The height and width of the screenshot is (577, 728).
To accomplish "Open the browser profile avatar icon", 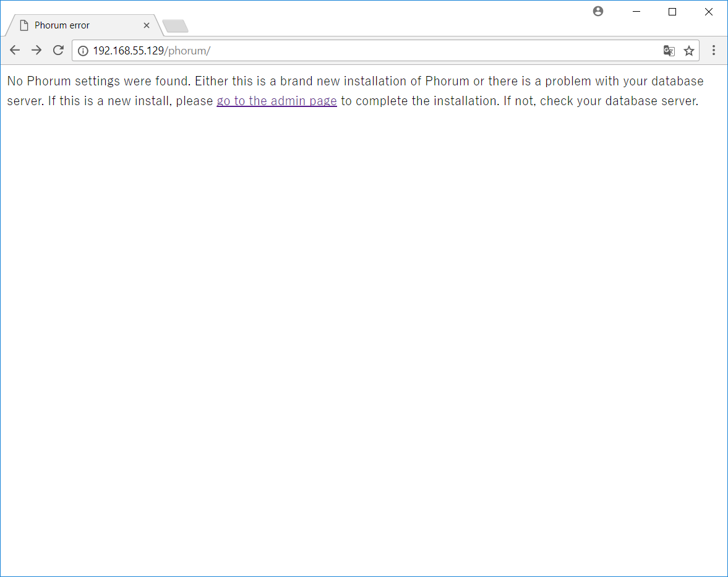I will click(597, 11).
